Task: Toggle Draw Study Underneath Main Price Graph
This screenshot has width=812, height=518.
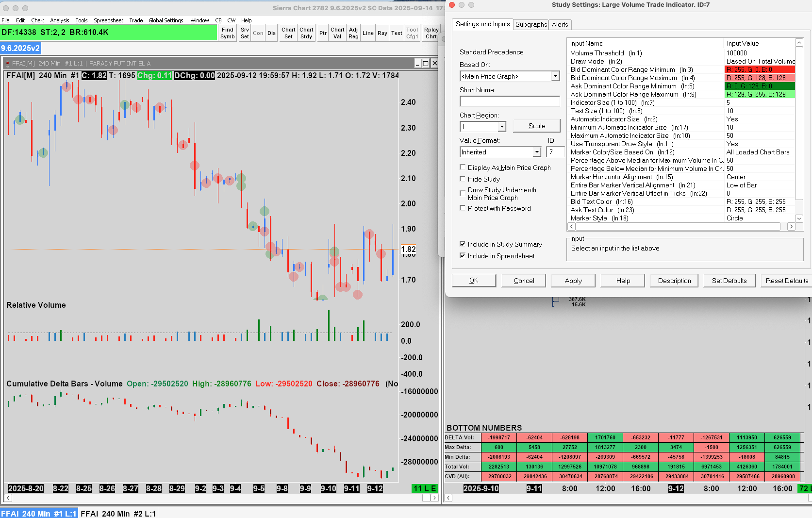Action: [463, 193]
